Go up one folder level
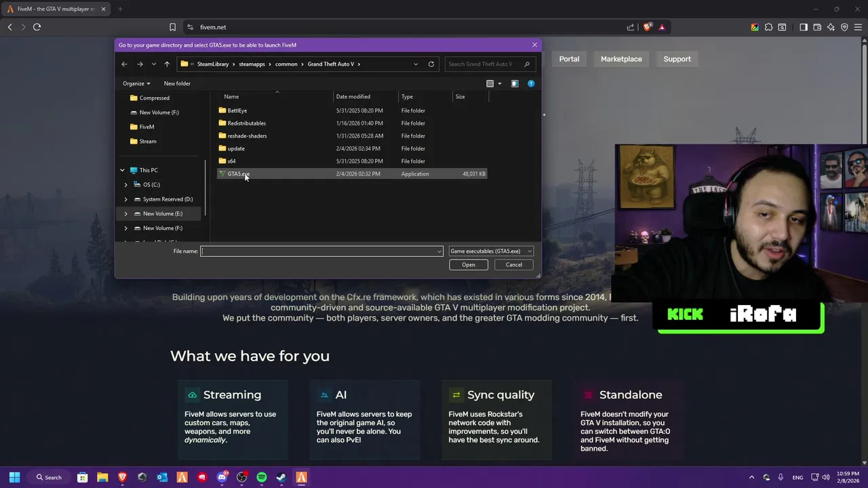 [x=167, y=64]
